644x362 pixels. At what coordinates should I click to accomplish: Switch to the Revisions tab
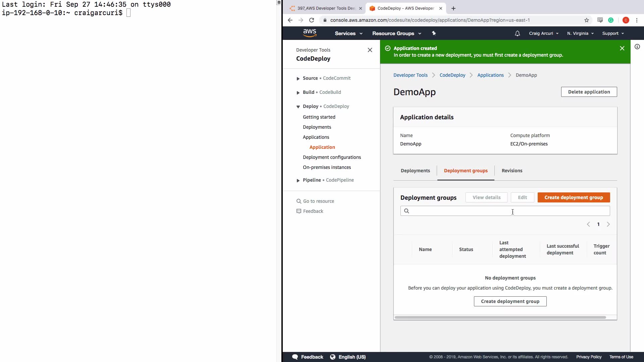pos(512,171)
